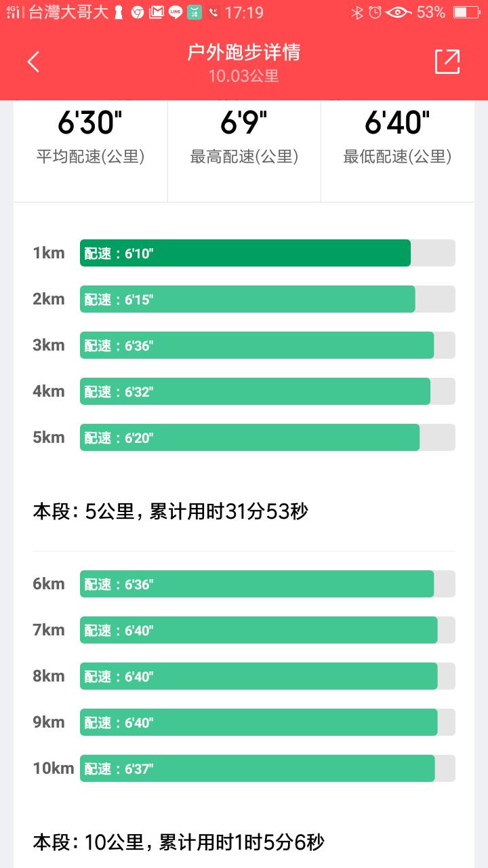This screenshot has width=488, height=868.
Task: Tap the 5km pace bar 6'20"
Action: [x=249, y=437]
